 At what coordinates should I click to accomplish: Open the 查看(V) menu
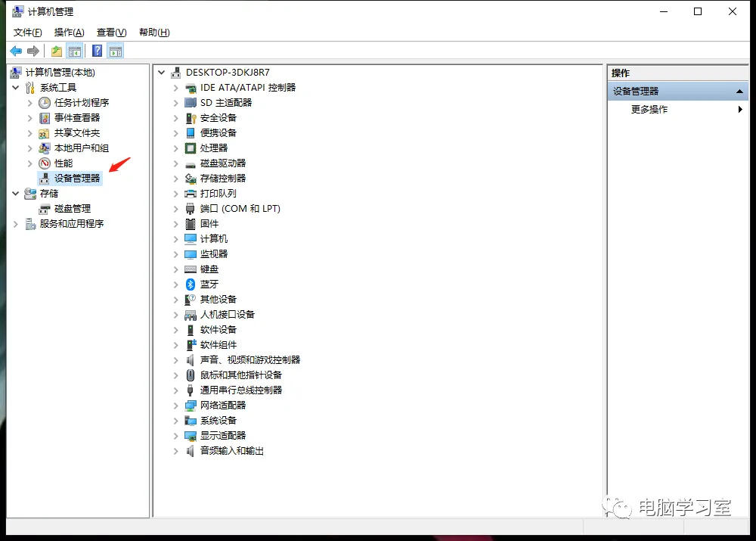pyautogui.click(x=111, y=33)
